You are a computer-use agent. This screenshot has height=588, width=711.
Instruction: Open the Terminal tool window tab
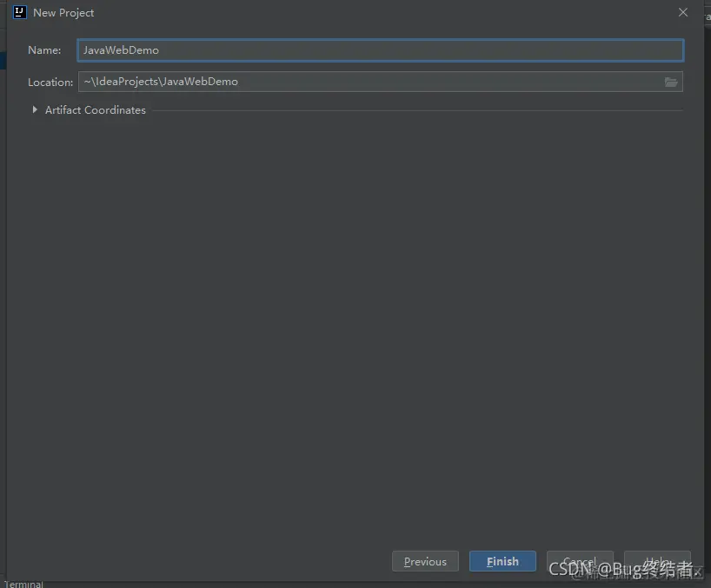23,584
